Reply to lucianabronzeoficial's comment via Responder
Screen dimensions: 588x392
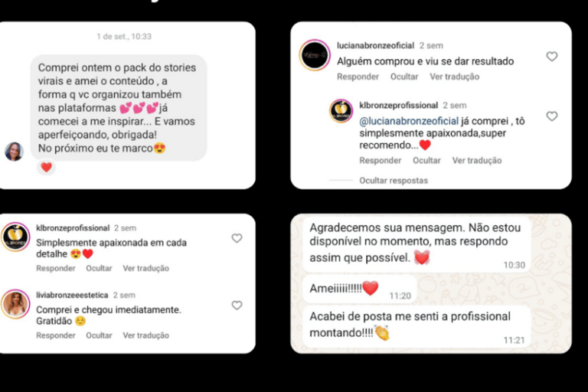coord(358,77)
